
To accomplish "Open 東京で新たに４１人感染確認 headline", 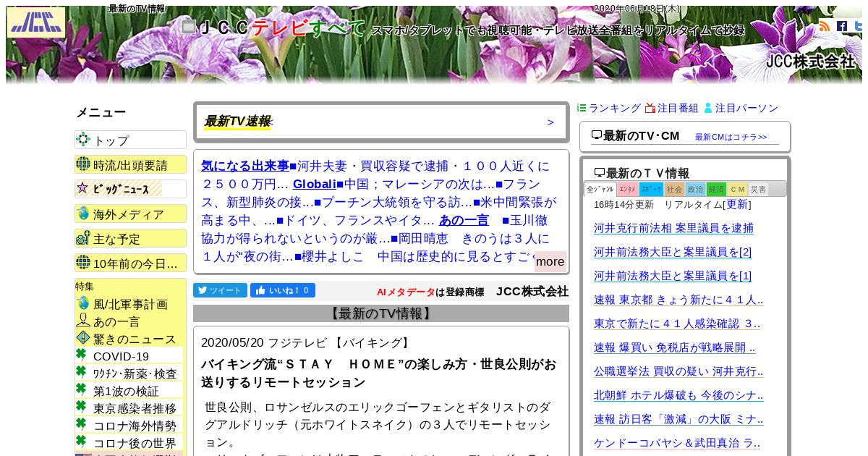I will coord(677,324).
